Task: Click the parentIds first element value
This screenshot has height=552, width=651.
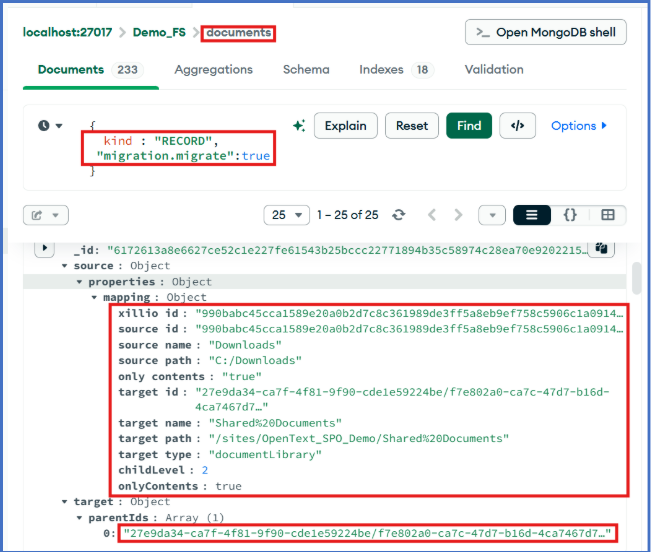Action: 367,533
